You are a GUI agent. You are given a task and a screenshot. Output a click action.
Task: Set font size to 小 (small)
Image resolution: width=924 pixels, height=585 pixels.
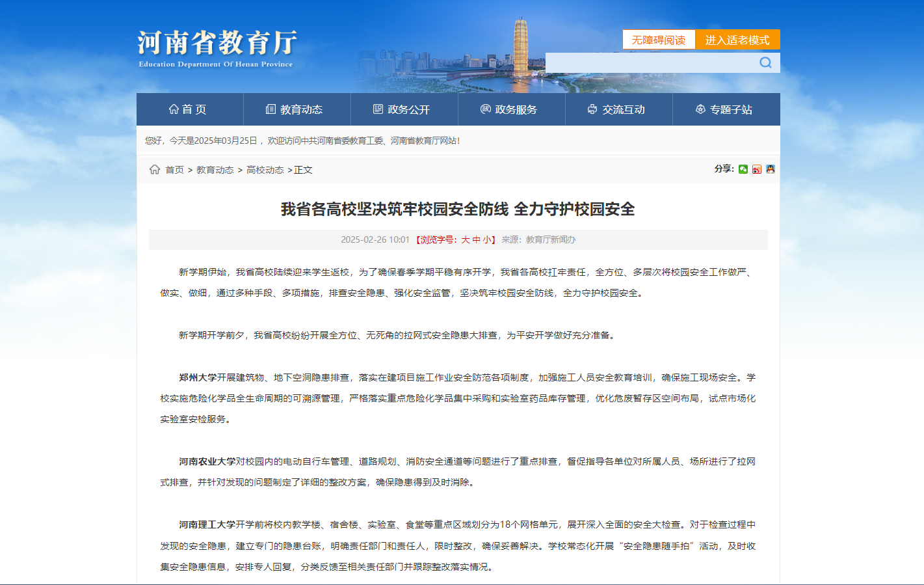click(486, 240)
